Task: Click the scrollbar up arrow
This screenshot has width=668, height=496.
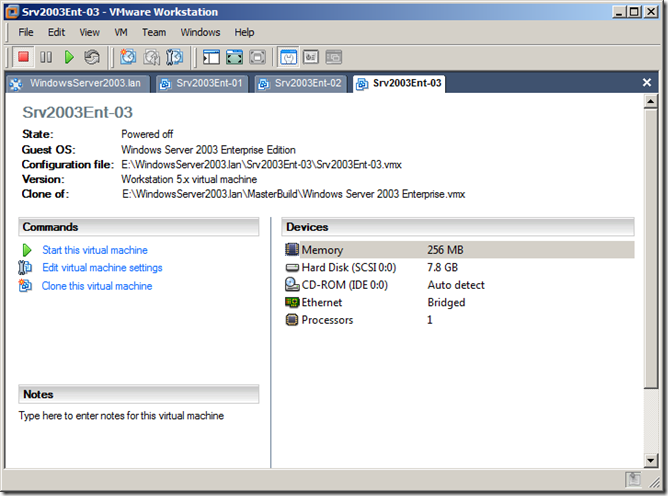Action: 651,101
